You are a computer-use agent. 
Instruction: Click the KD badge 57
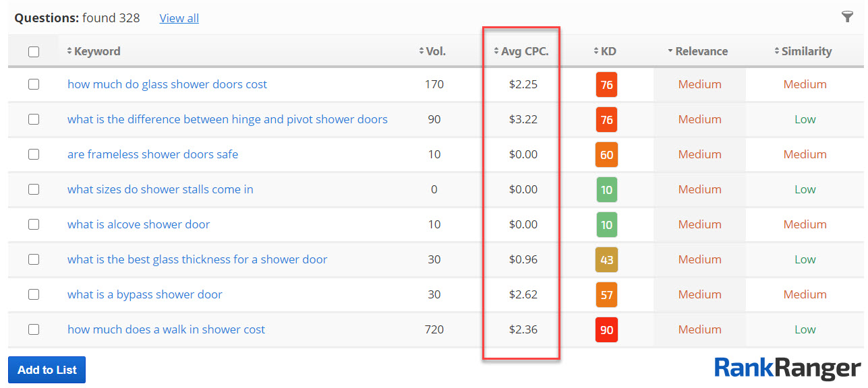coord(606,295)
